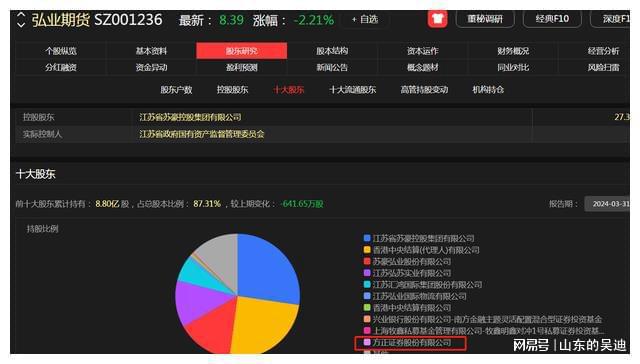Image resolution: width=640 pixels, height=364 pixels.
Task: Switch to 控股股东 sub-tab
Action: point(232,90)
